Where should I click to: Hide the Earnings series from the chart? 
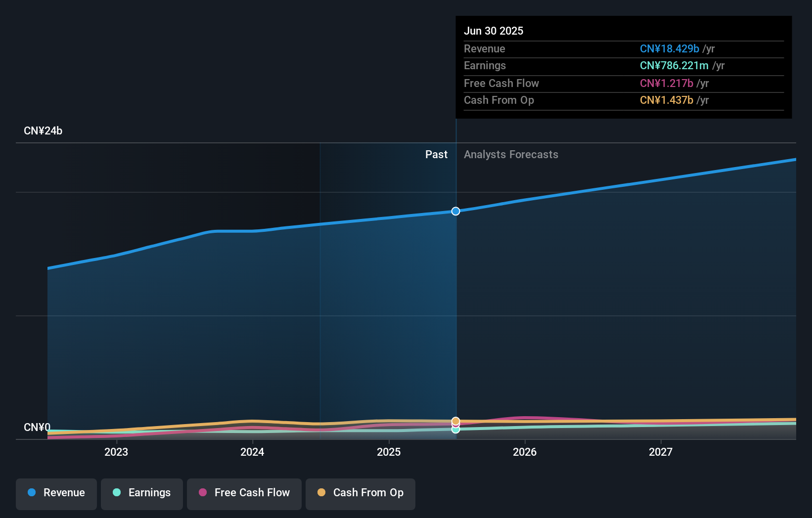tap(142, 494)
